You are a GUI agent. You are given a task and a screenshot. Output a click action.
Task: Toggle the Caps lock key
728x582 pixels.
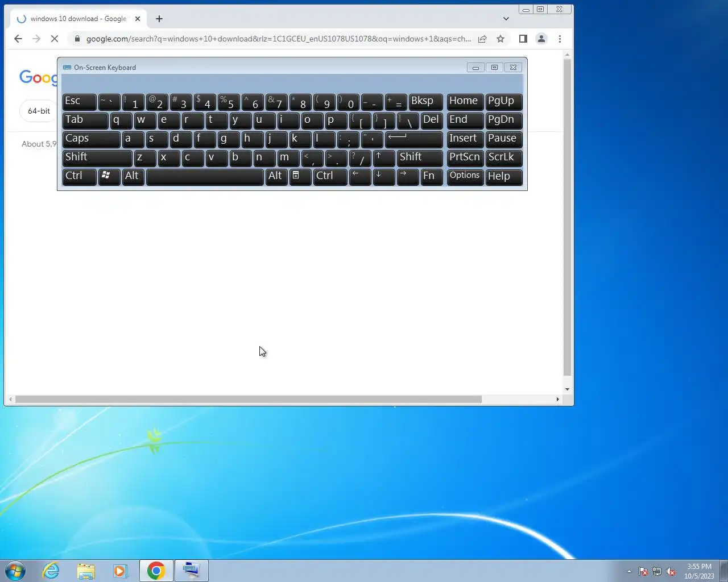(x=91, y=139)
